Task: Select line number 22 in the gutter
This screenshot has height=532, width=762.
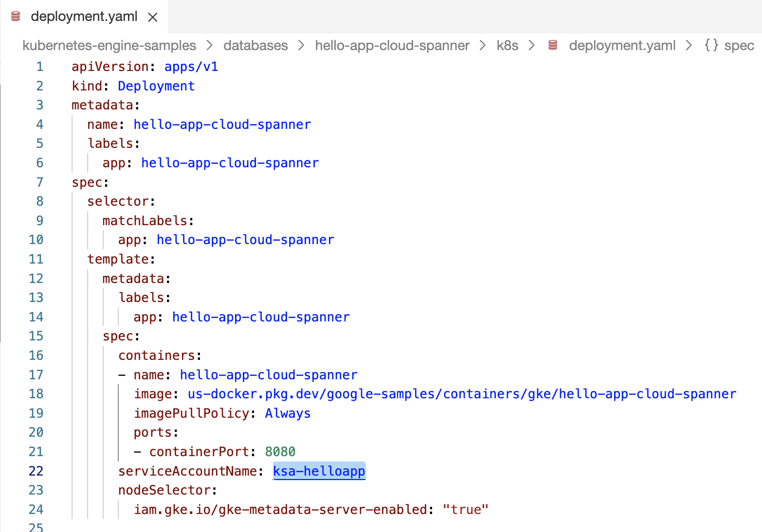Action: [x=36, y=471]
